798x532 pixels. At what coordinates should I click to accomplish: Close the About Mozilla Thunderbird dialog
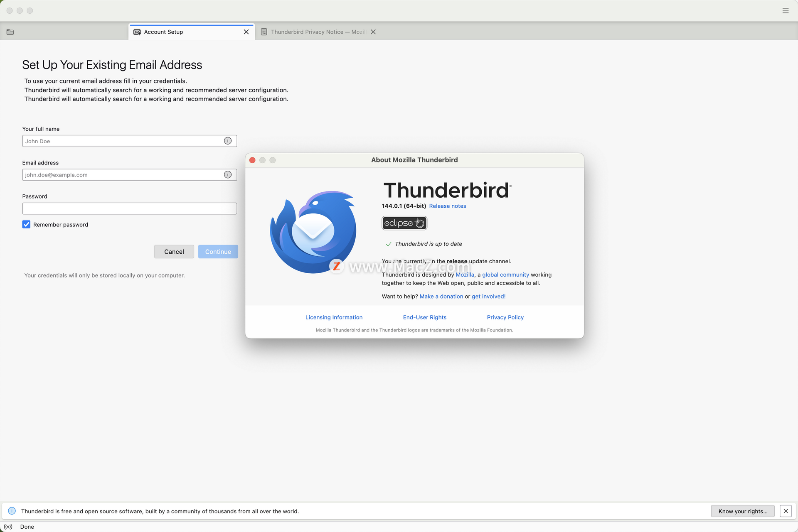coord(252,160)
